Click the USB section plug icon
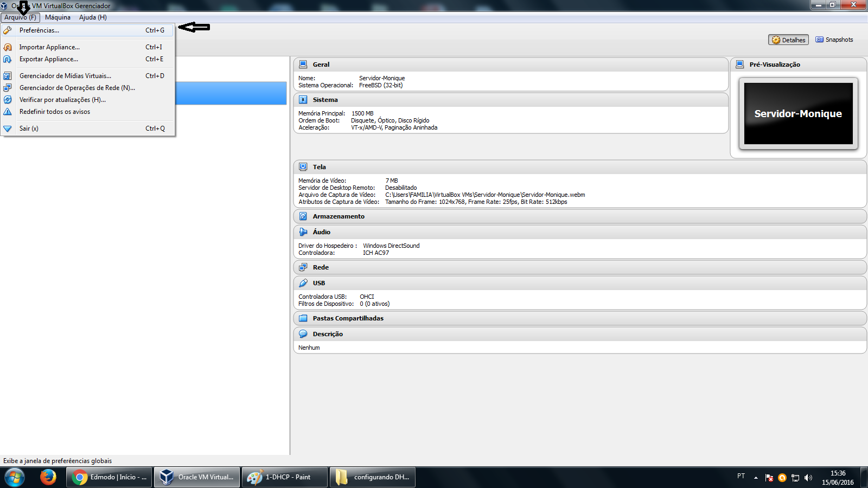The height and width of the screenshot is (488, 868). point(303,283)
